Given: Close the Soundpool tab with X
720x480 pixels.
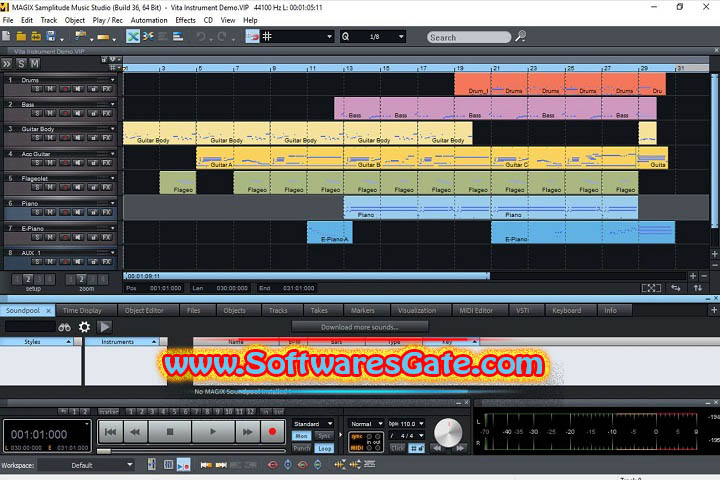Looking at the screenshot, I should pos(49,311).
